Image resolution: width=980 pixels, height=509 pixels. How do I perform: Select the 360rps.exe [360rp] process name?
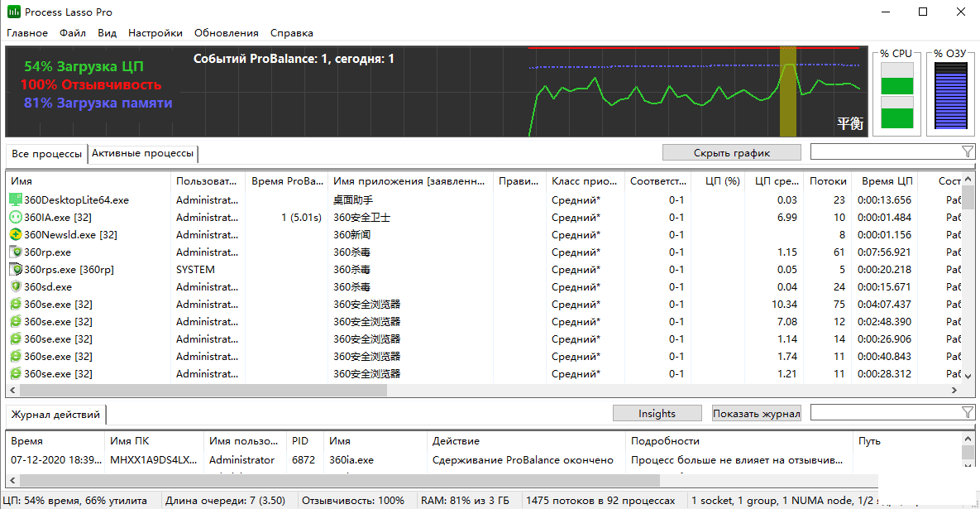point(69,270)
